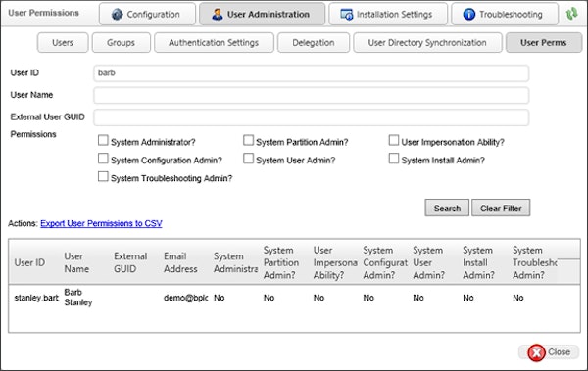Select the Delegation tab
This screenshot has width=588, height=371.
pyautogui.click(x=314, y=43)
